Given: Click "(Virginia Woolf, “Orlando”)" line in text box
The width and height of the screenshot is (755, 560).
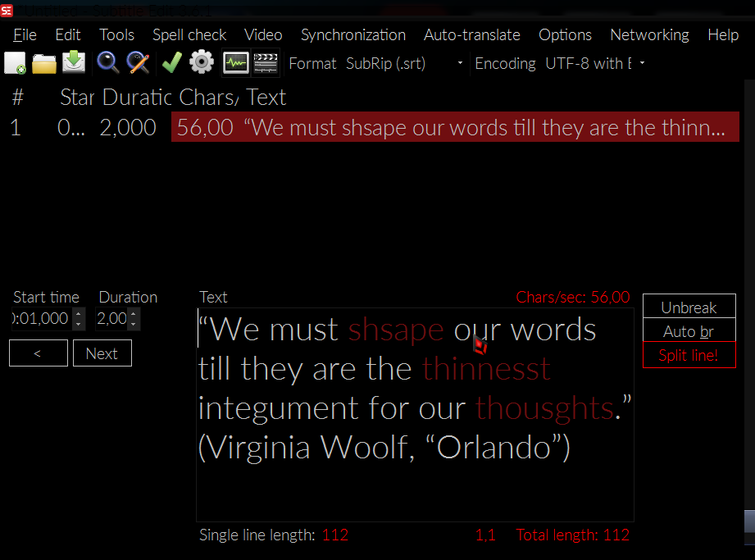Looking at the screenshot, I should [x=384, y=448].
